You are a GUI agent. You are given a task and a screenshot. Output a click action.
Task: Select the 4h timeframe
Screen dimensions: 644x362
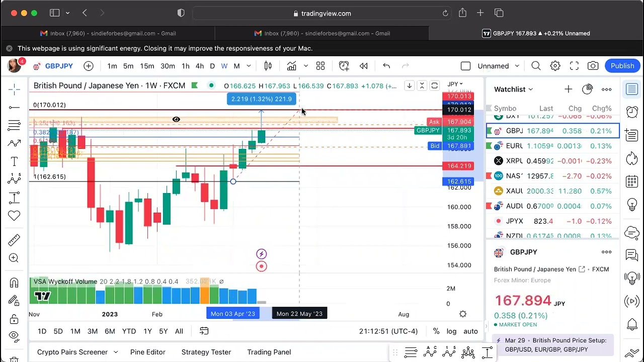(x=200, y=66)
